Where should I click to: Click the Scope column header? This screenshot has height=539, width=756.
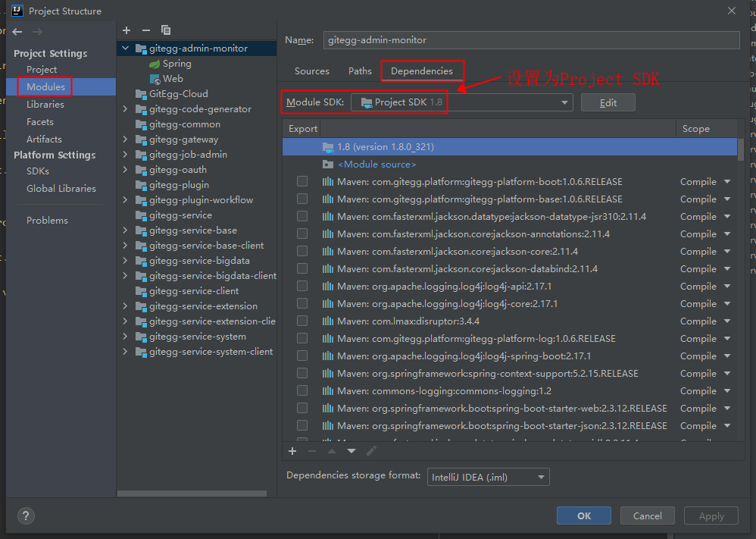coord(695,129)
